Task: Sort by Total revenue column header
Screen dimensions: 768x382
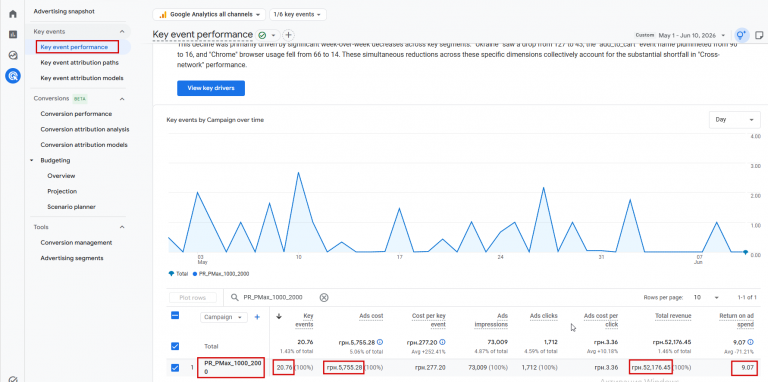Action: coord(673,316)
